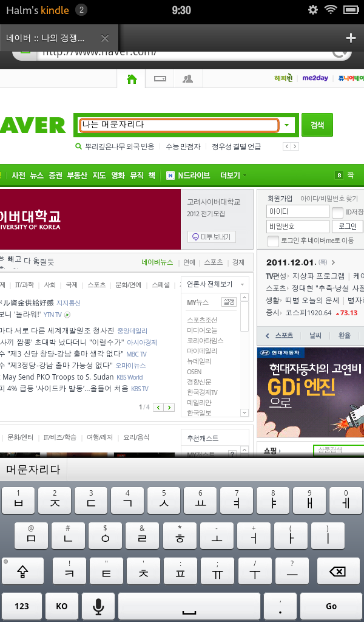Open 지도 in the green menu
Screen dimensions: 364x622
click(x=99, y=176)
